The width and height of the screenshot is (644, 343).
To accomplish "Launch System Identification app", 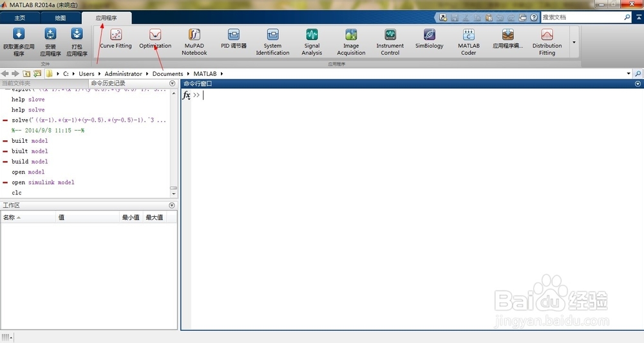I will [x=272, y=42].
